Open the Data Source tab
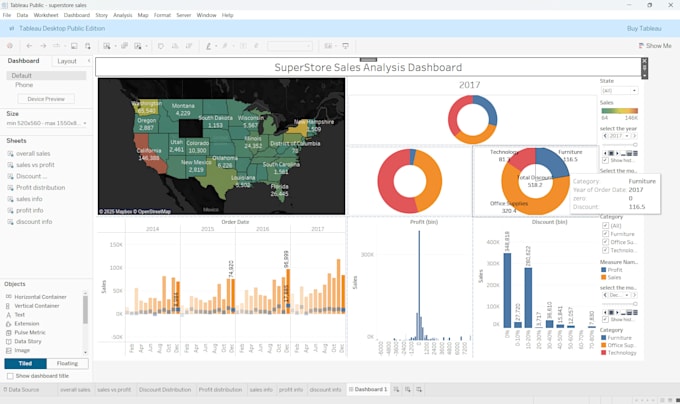 [21, 389]
